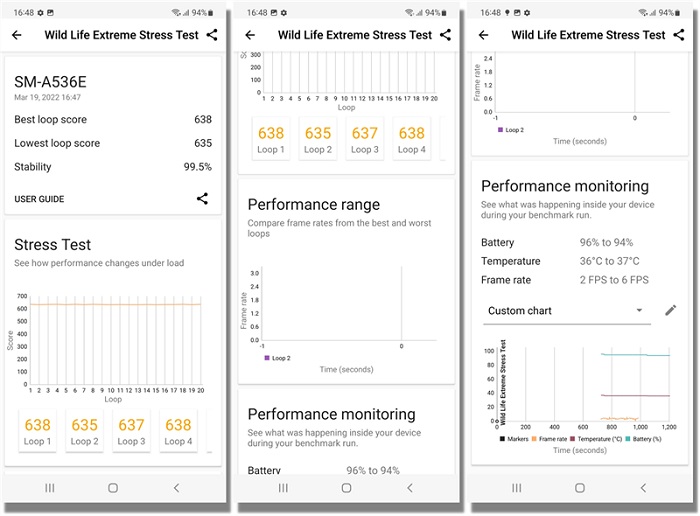Click the share icon beside USER GUIDE

[x=202, y=199]
